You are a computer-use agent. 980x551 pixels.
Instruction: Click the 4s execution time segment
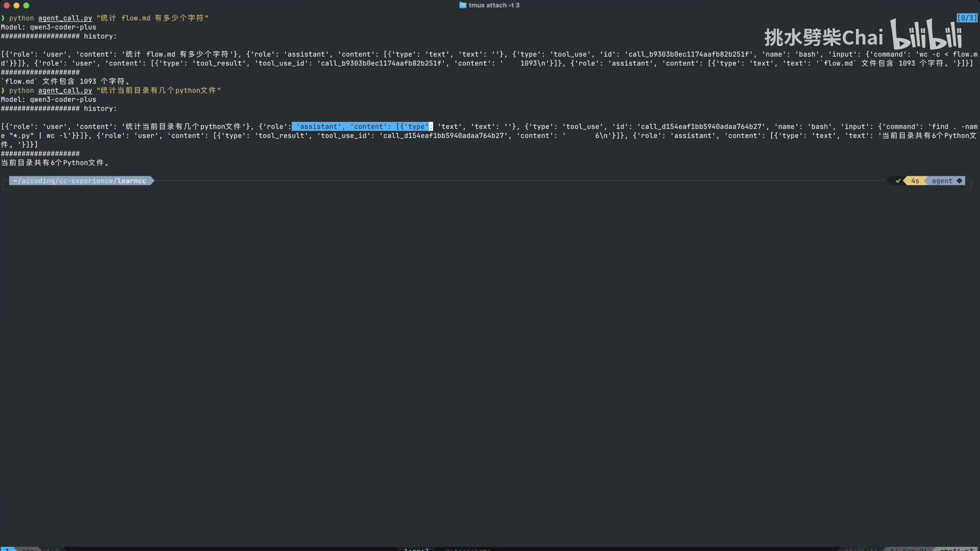coord(915,181)
